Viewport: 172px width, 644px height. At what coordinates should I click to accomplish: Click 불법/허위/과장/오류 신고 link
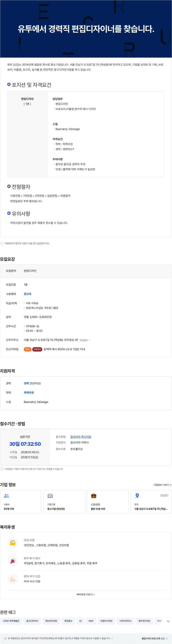[x=154, y=638]
